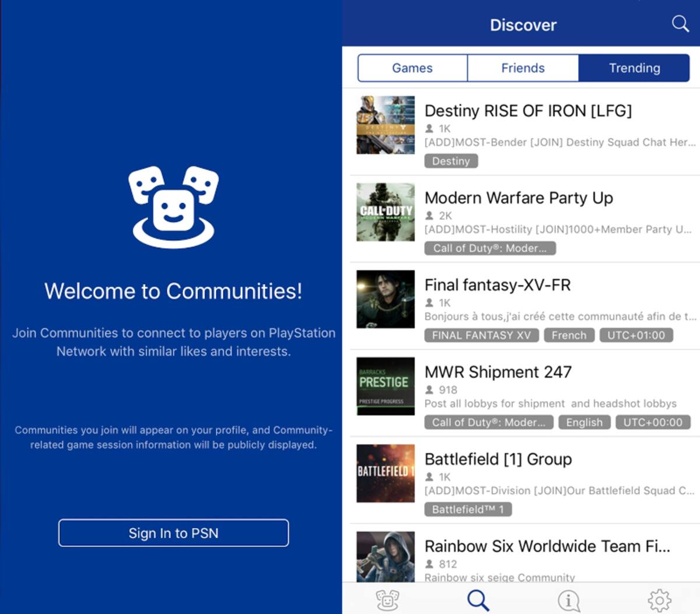Open the Battlefield [1] Group community

point(525,480)
